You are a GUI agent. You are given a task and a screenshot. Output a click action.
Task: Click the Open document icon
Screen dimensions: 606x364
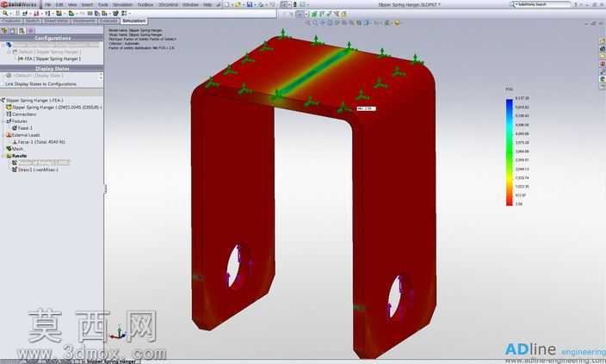tap(238, 4)
